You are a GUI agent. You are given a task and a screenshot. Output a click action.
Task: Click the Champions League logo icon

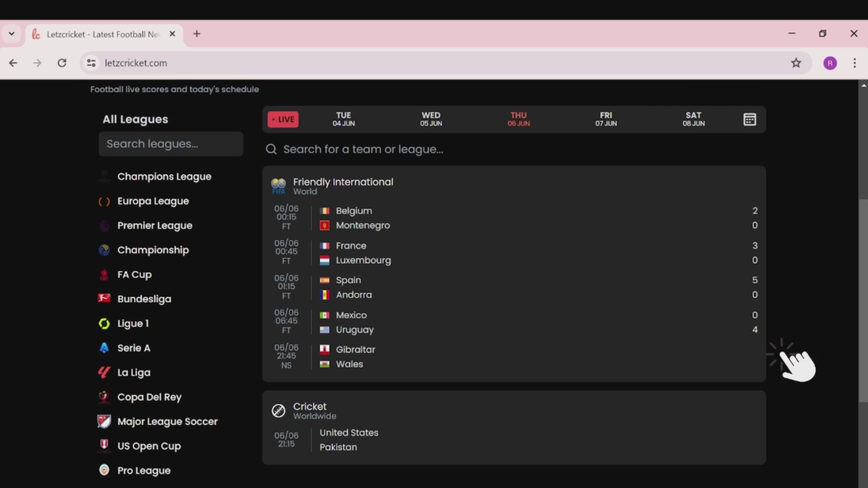[x=104, y=176]
